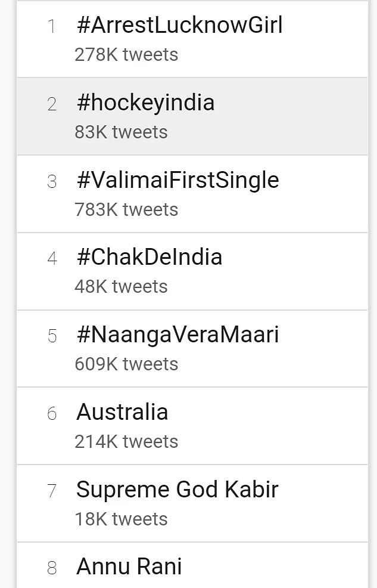Open the Annu Rani trending topic
377x588 pixels.
point(129,567)
